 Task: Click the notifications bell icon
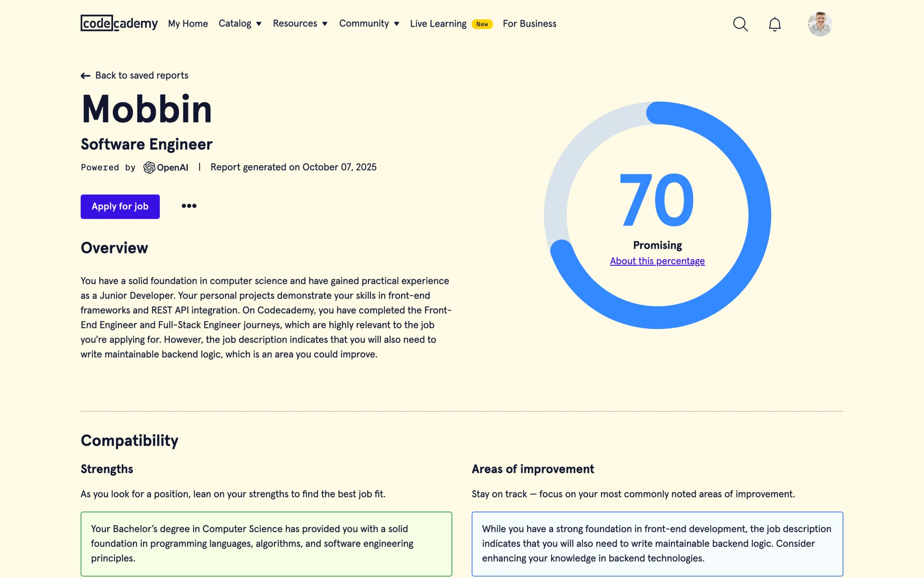coord(774,24)
